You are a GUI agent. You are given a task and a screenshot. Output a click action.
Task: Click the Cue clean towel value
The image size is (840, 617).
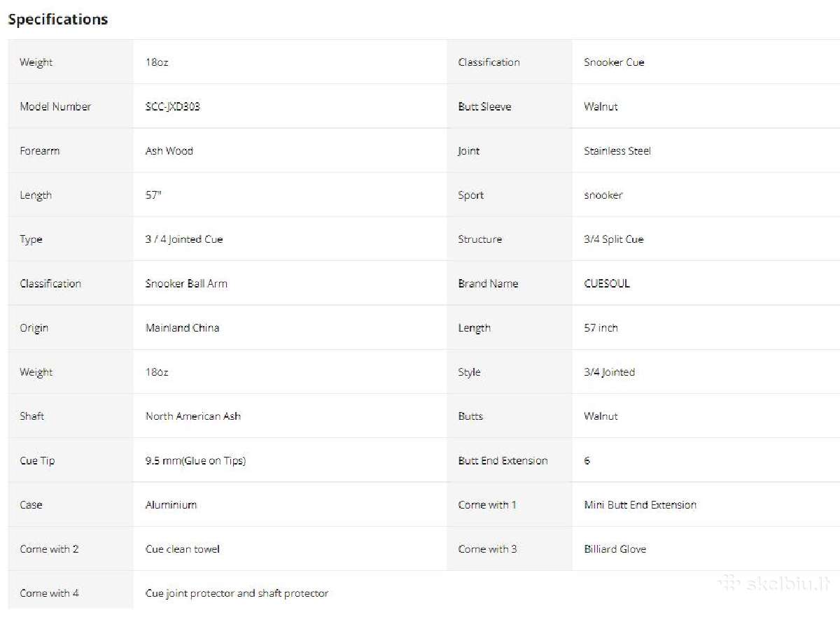(183, 549)
